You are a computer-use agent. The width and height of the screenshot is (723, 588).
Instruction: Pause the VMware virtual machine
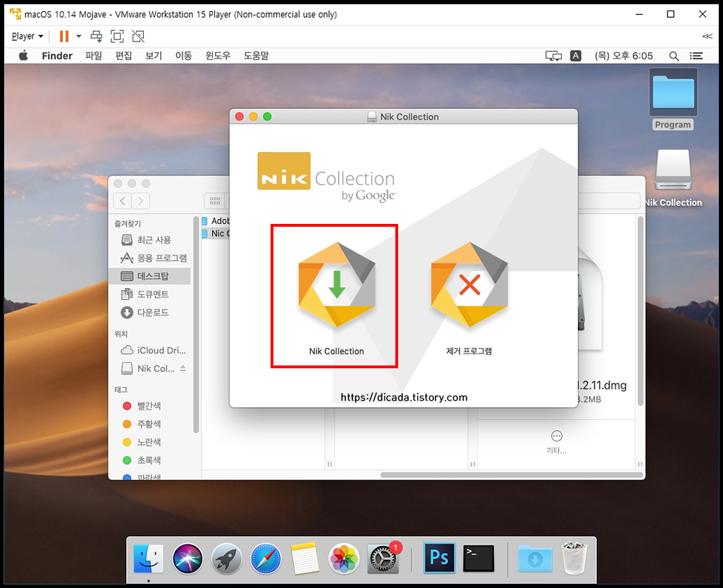64,36
